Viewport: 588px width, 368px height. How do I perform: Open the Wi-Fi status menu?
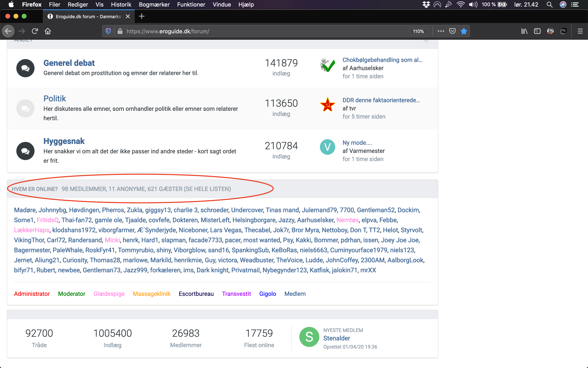[x=460, y=4]
